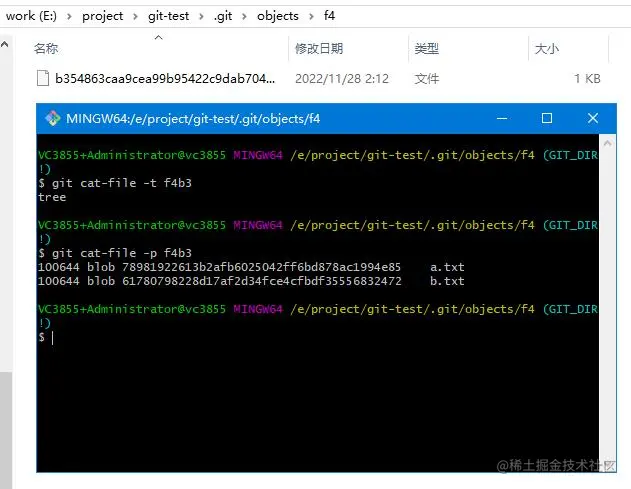The image size is (631, 489).
Task: Sort files by 修改日期 column header
Action: point(319,49)
